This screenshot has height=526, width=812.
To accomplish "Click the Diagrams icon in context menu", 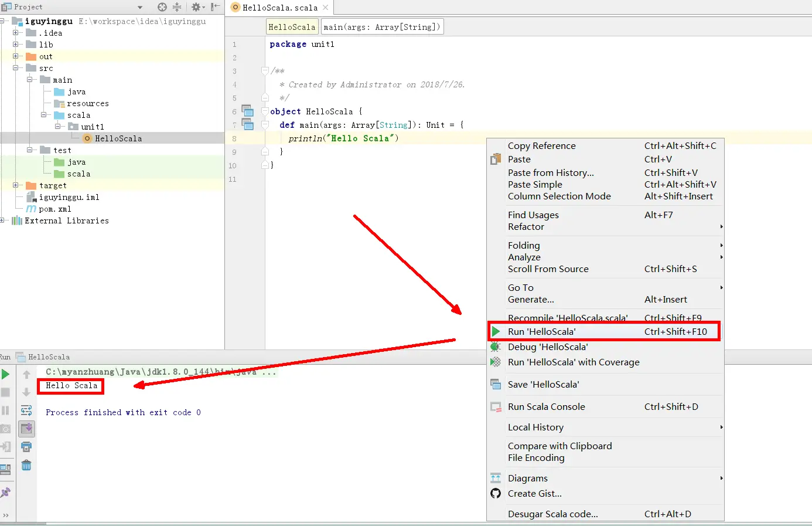I will point(496,478).
